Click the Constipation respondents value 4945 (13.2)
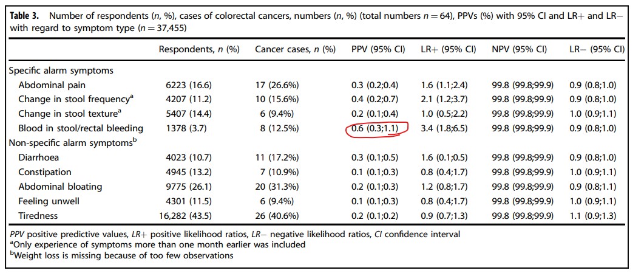644x273 pixels. click(x=185, y=172)
